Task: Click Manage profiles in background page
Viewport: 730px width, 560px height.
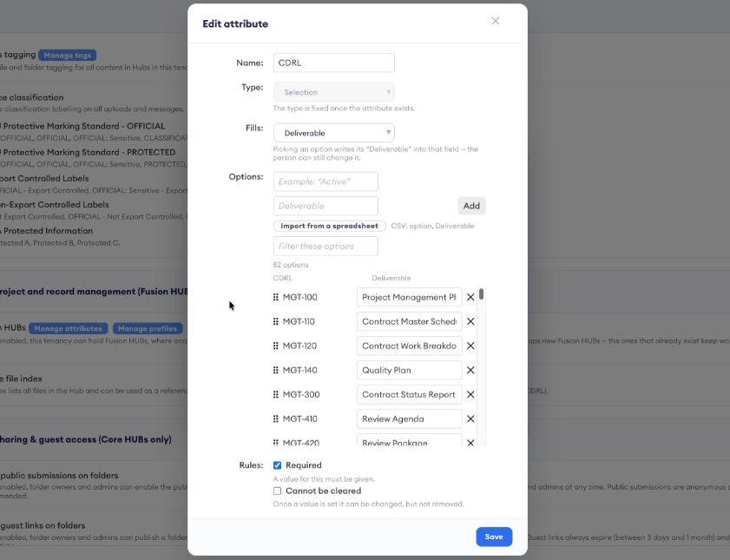Action: coord(148,329)
